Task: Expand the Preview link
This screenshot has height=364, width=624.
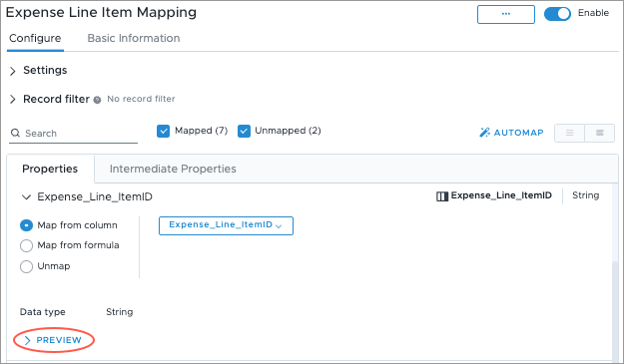Action: click(53, 340)
